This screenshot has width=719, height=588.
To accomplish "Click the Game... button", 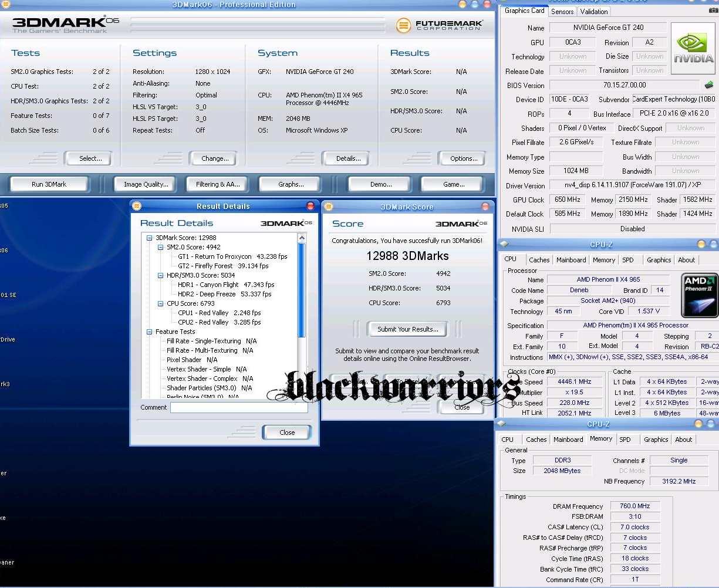I will click(454, 184).
